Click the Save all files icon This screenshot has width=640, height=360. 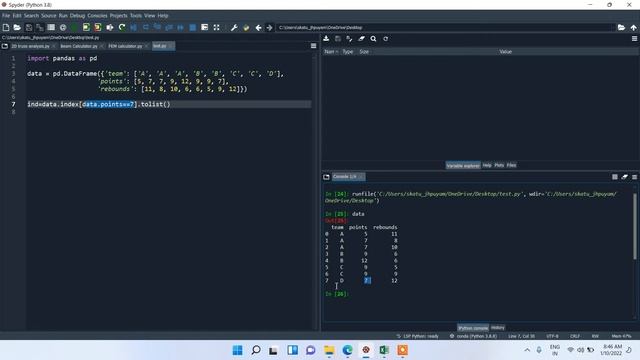click(40, 27)
